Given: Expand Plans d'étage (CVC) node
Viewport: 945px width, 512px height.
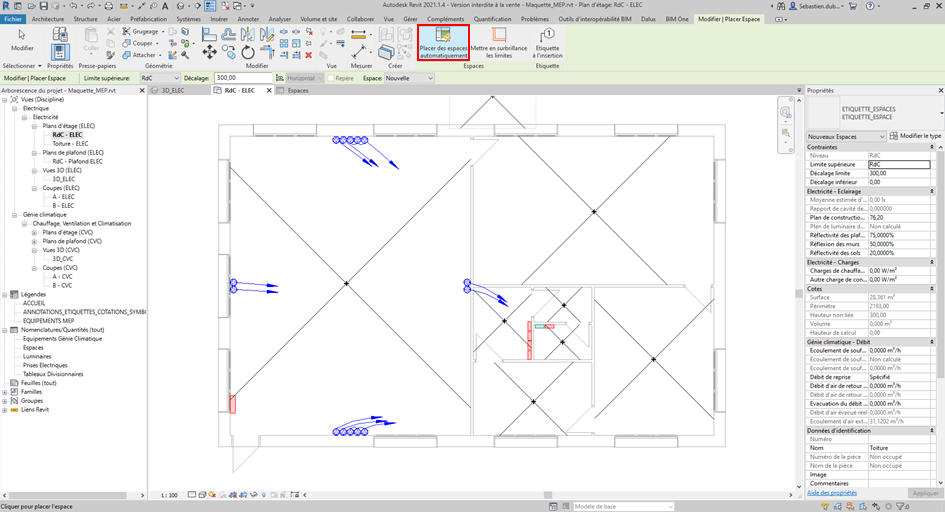Looking at the screenshot, I should click(x=35, y=232).
